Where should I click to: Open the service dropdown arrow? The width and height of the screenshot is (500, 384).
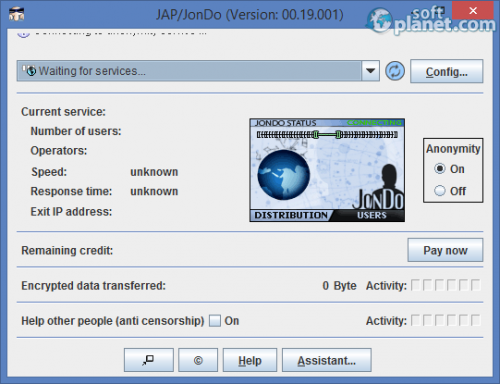pos(370,71)
